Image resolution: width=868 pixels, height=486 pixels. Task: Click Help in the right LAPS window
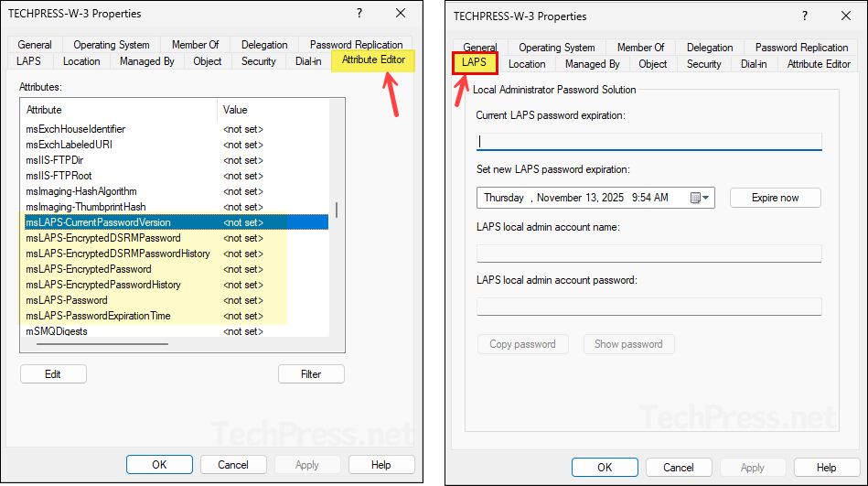826,467
